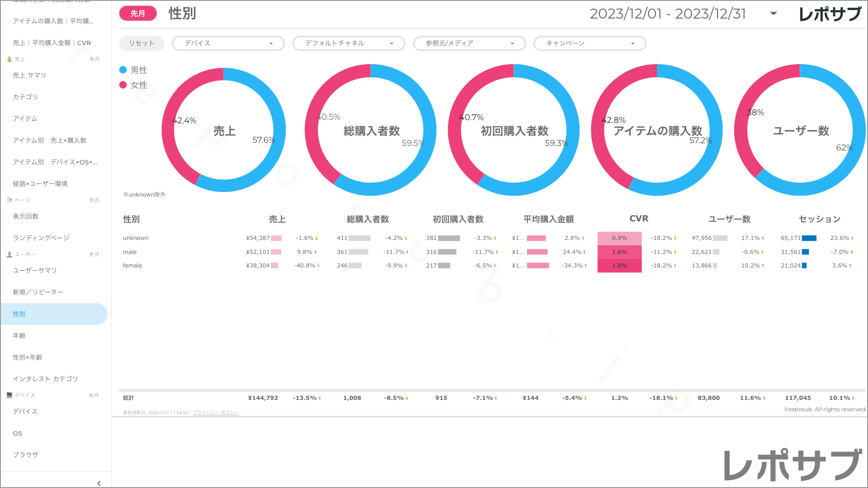Click the レポサブ logo at top right
Screen dimensions: 868x488
(830, 14)
